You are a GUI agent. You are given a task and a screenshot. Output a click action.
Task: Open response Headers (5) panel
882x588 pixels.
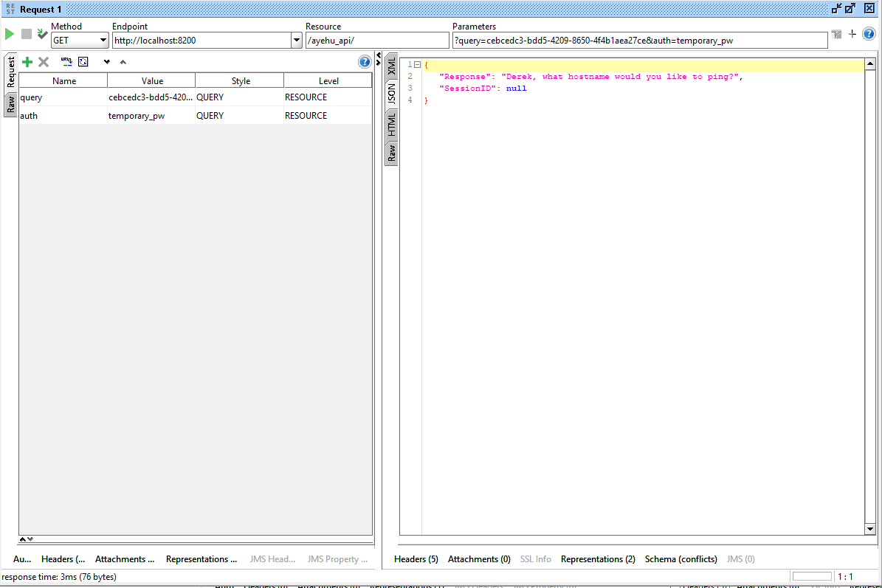(416, 559)
